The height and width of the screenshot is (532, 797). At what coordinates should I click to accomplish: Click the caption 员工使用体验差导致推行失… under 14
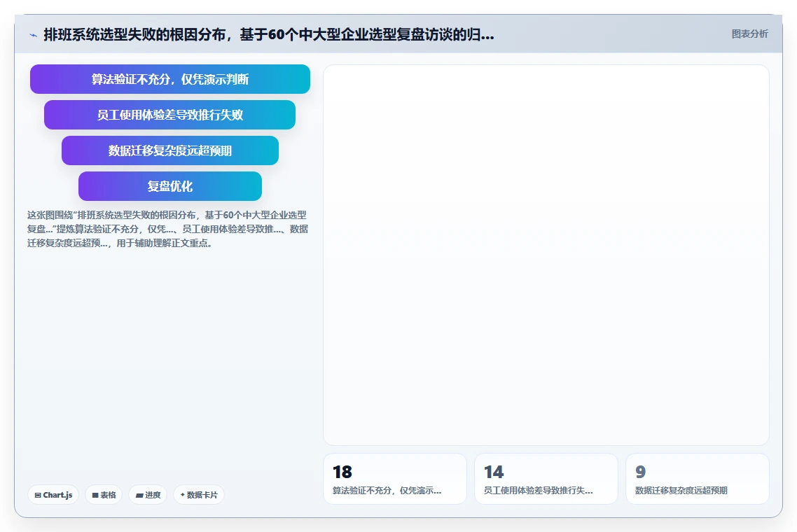tap(539, 490)
